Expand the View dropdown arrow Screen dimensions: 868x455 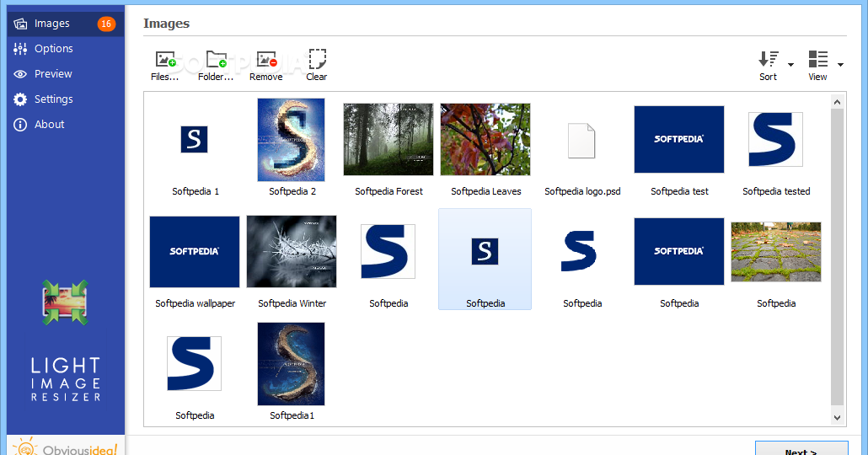click(840, 65)
